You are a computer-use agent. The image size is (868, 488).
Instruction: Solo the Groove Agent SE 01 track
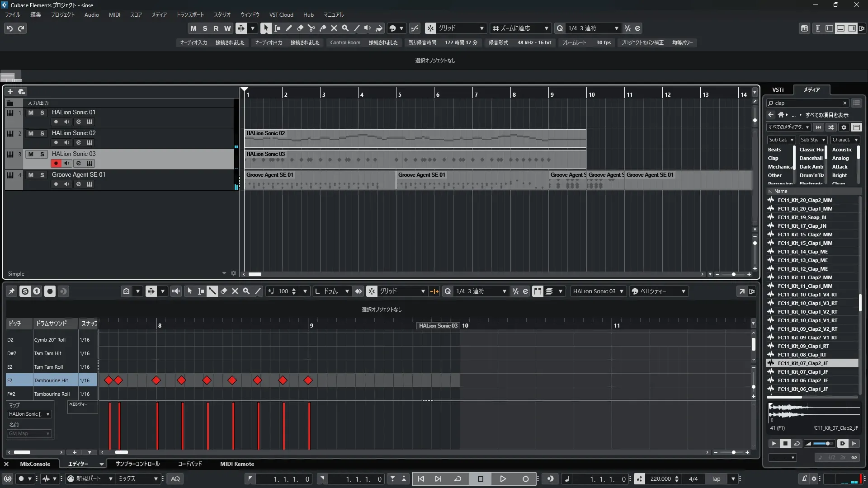point(42,175)
